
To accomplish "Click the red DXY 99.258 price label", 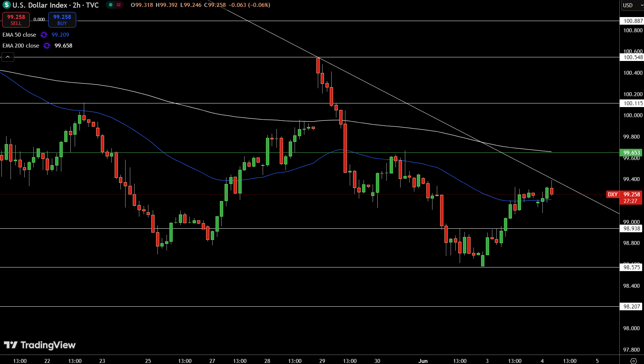I will click(631, 197).
